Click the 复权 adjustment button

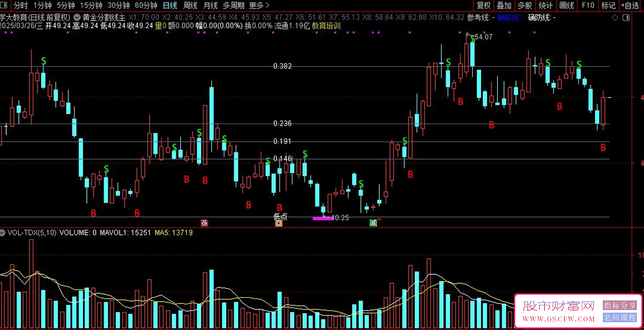(484, 5)
